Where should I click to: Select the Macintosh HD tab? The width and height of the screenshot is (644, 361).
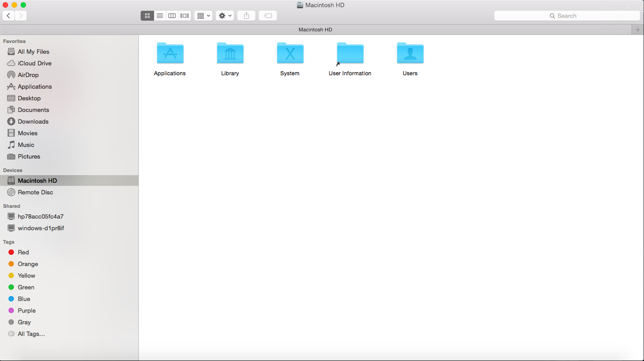click(316, 30)
